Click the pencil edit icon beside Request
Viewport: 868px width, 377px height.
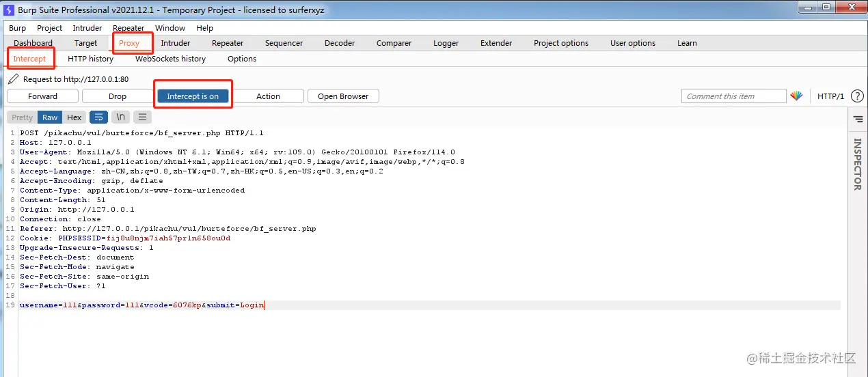point(13,79)
